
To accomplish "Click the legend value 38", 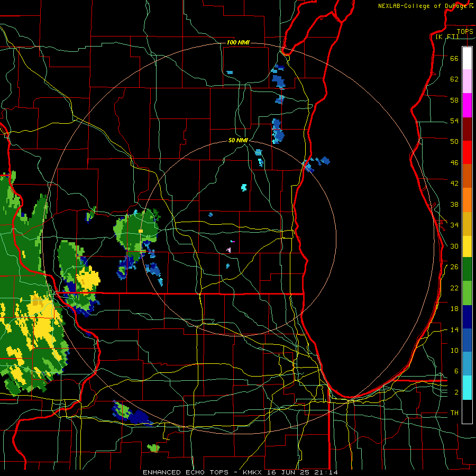I will 454,204.
